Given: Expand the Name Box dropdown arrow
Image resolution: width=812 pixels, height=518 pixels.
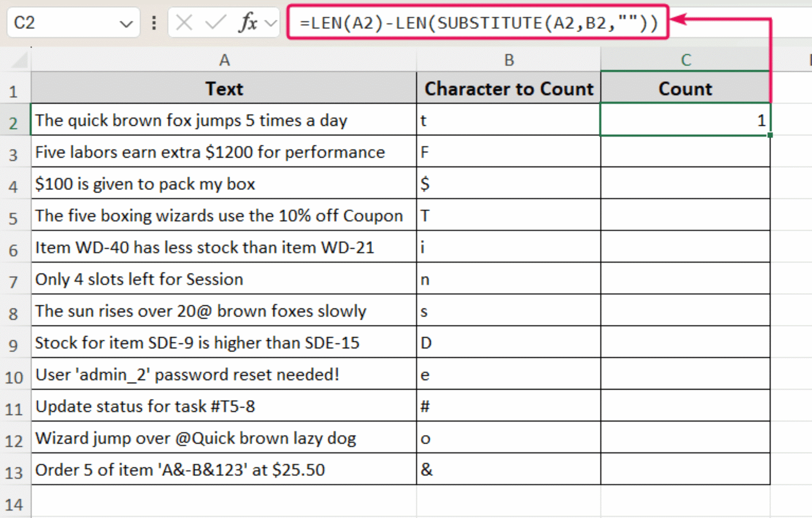Looking at the screenshot, I should click(126, 24).
